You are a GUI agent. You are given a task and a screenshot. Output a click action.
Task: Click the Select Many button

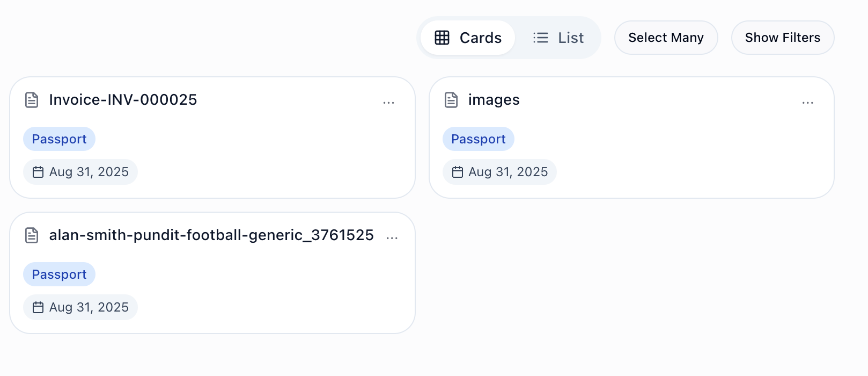pyautogui.click(x=666, y=38)
